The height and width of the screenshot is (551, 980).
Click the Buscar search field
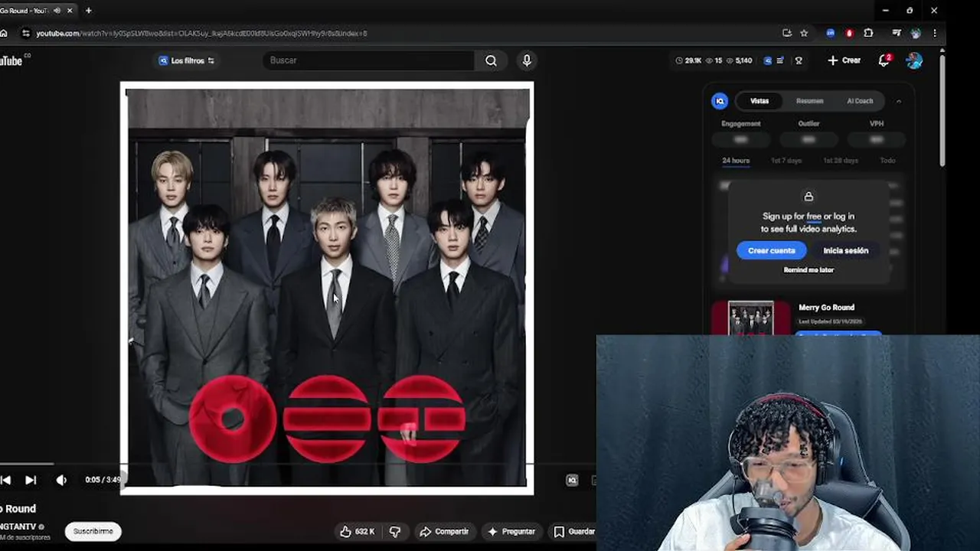369,60
